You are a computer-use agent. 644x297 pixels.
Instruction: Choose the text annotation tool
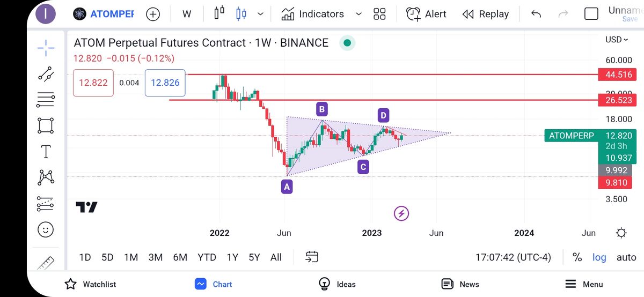(x=46, y=152)
